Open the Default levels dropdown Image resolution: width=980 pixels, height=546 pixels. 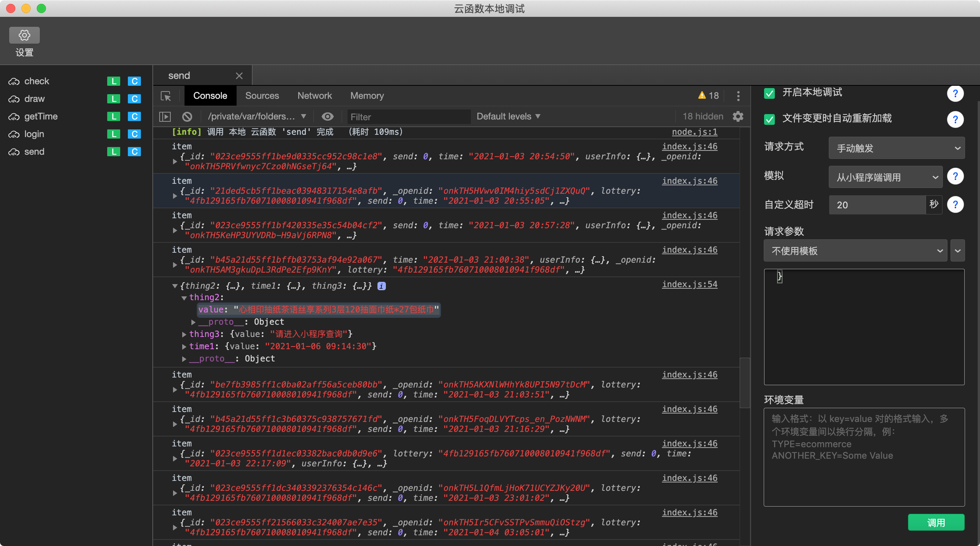point(508,116)
